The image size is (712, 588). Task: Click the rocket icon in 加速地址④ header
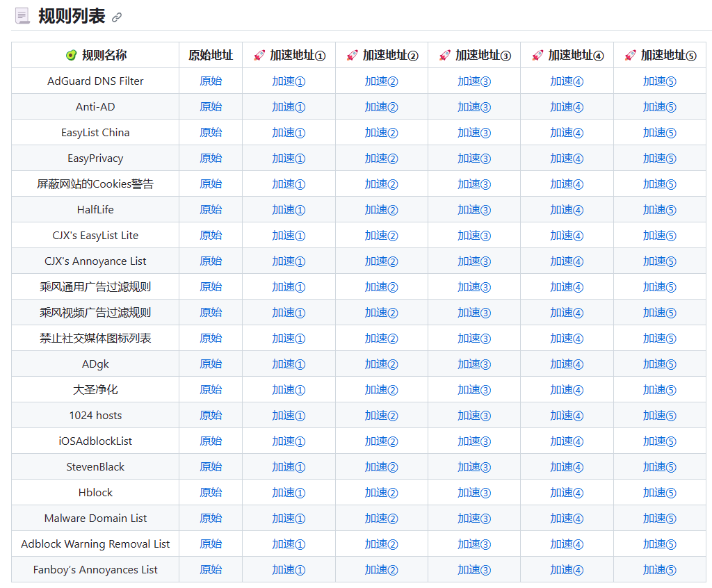[x=537, y=56]
